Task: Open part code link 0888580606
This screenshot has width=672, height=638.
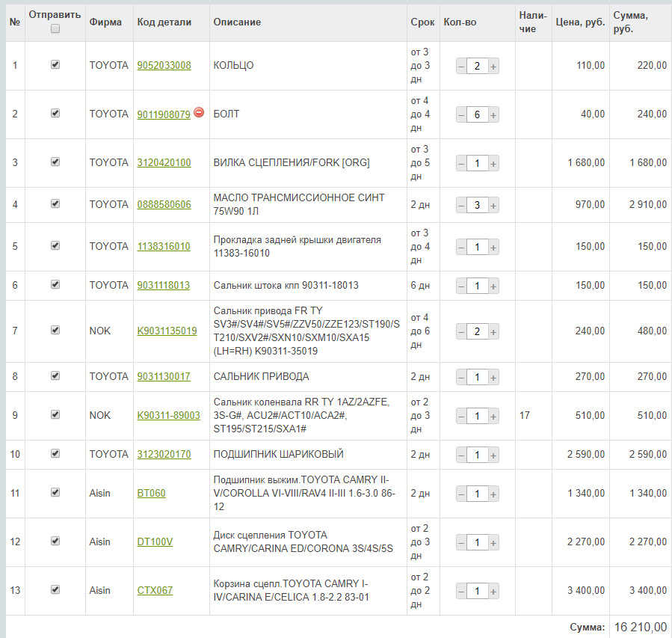Action: tap(164, 205)
